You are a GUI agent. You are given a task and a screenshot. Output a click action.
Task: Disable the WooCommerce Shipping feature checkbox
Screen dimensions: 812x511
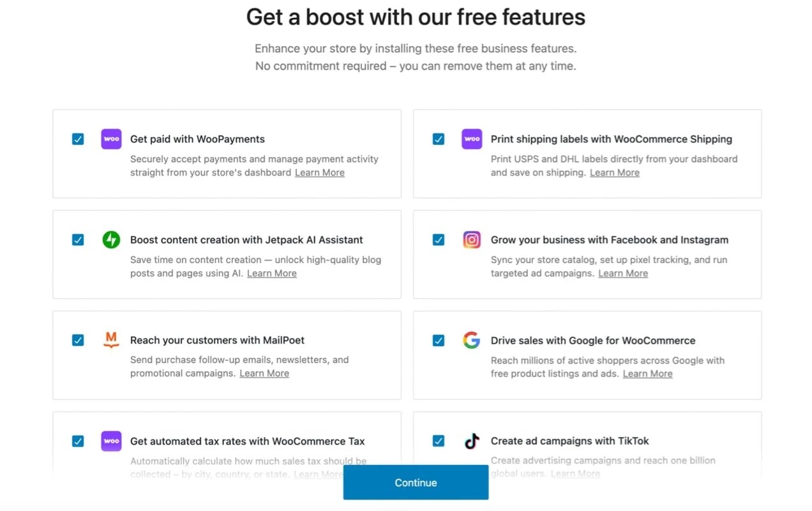coord(438,139)
